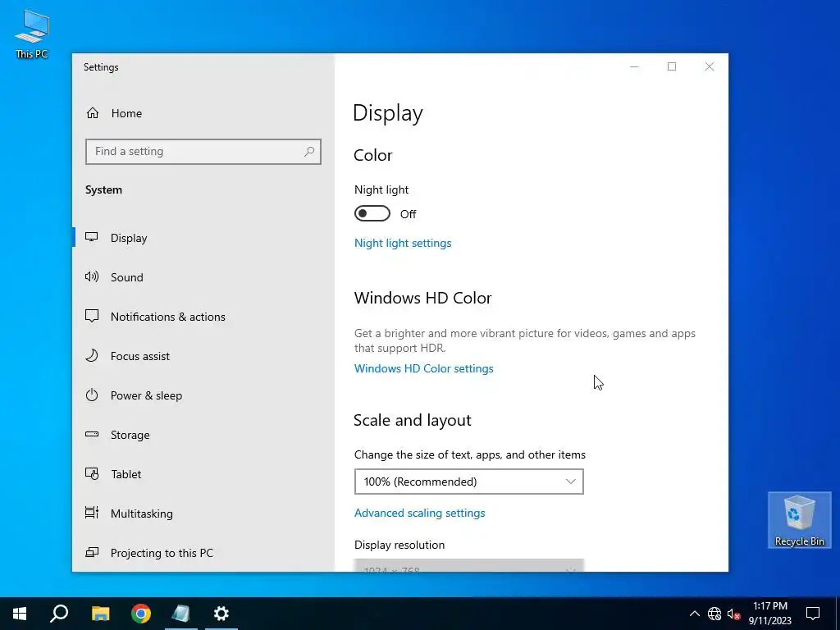Open Windows HD Color settings link

tap(424, 368)
